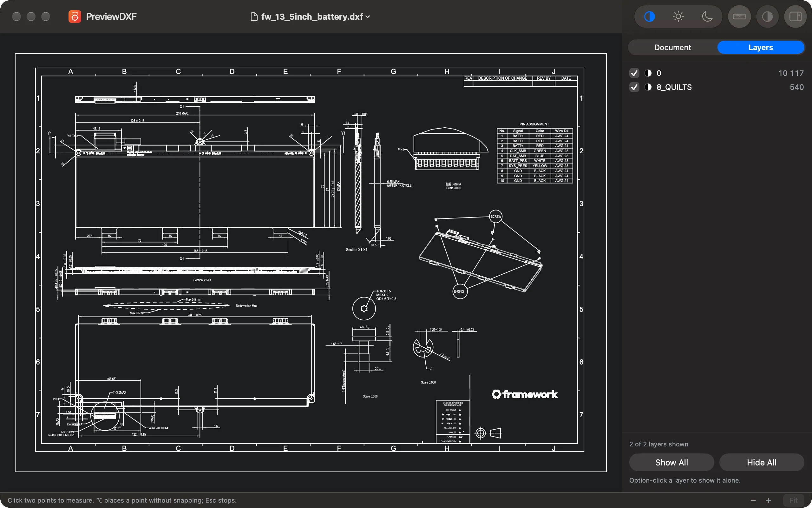Screen dimensions: 812x508
Task: Select the automatic appearance mode icon
Action: [649, 17]
